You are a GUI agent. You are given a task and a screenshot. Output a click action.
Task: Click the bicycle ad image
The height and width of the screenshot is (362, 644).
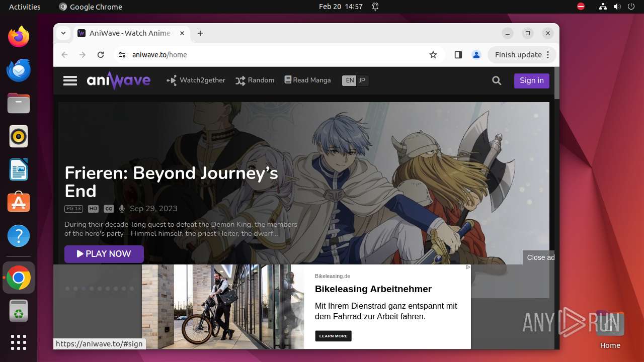(x=223, y=307)
